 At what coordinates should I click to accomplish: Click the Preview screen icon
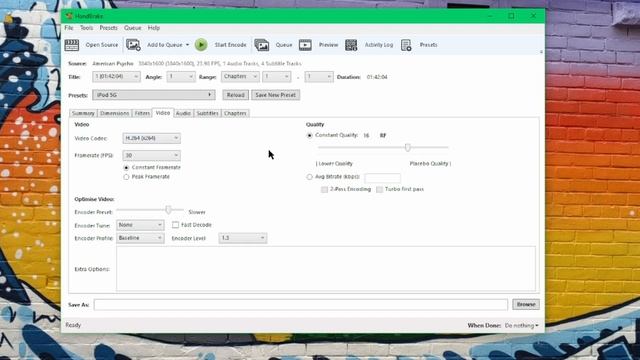pos(305,45)
